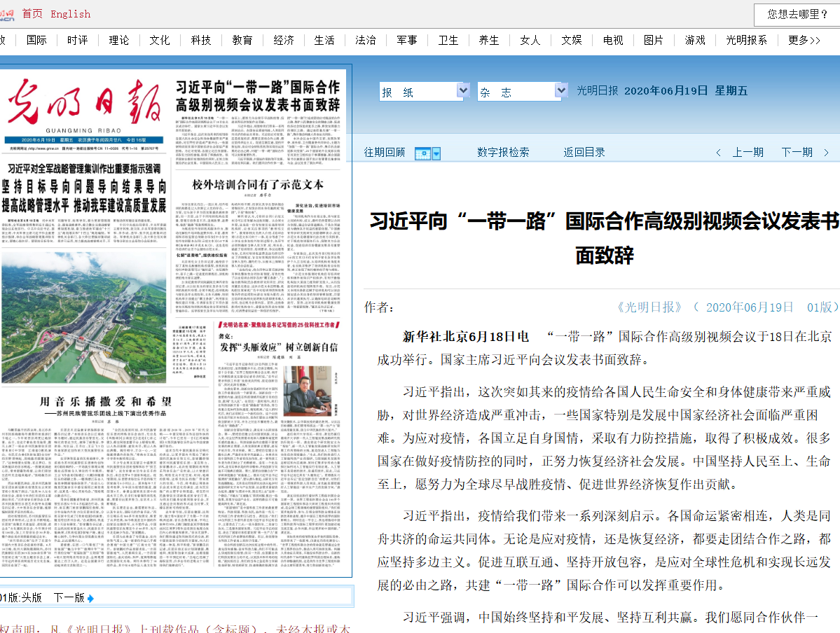Screen dimensions: 840x633
Task: Go to the 理论 section
Action: (118, 40)
